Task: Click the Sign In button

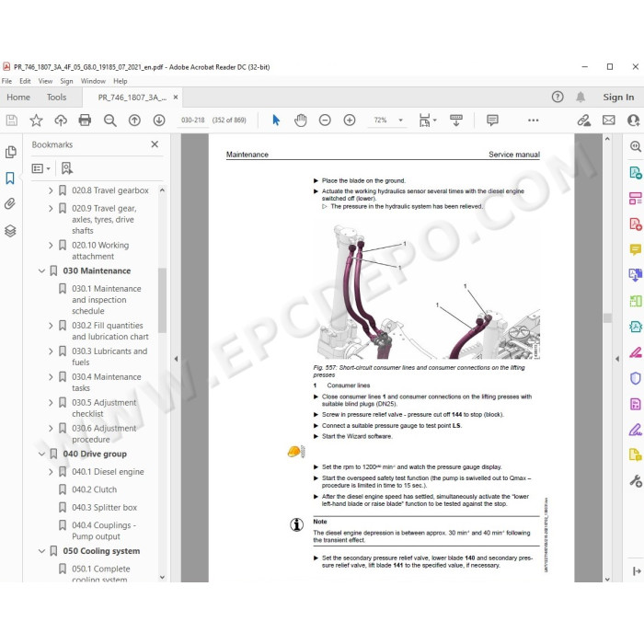Action: [618, 98]
